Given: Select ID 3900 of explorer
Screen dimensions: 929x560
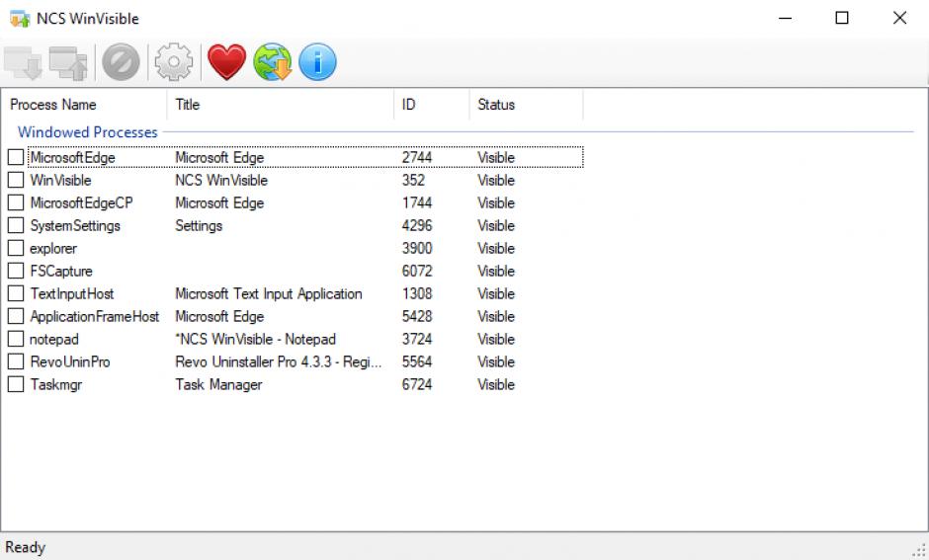Looking at the screenshot, I should tap(417, 248).
